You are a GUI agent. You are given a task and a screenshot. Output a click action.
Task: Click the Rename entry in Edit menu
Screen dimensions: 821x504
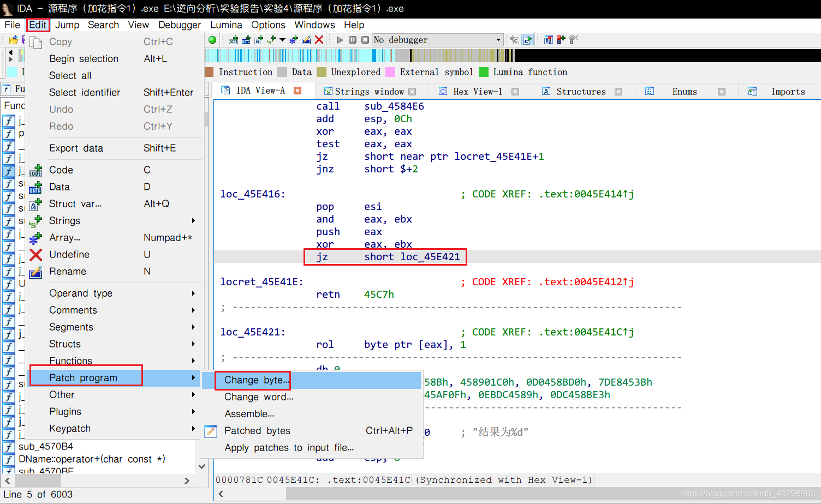coord(114,272)
